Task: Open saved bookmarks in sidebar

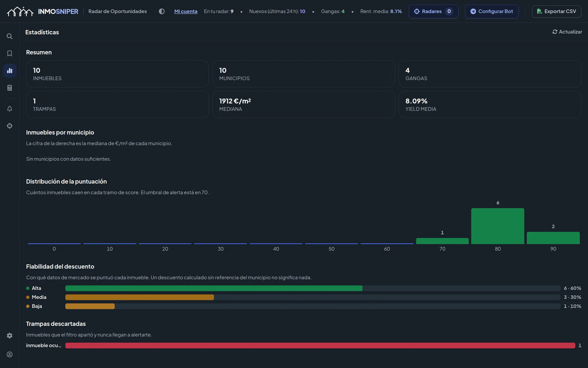Action: point(9,53)
